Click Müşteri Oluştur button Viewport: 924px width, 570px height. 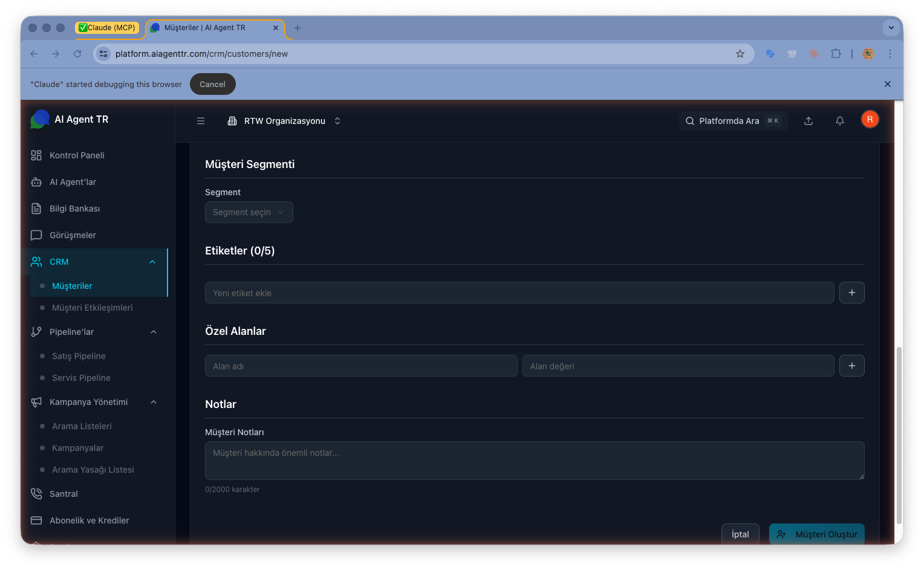(817, 534)
